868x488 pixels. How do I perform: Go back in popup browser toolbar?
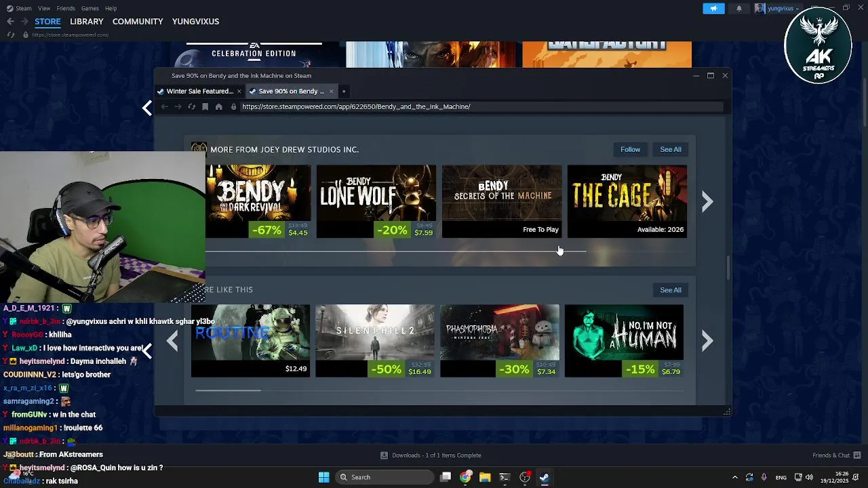[164, 106]
